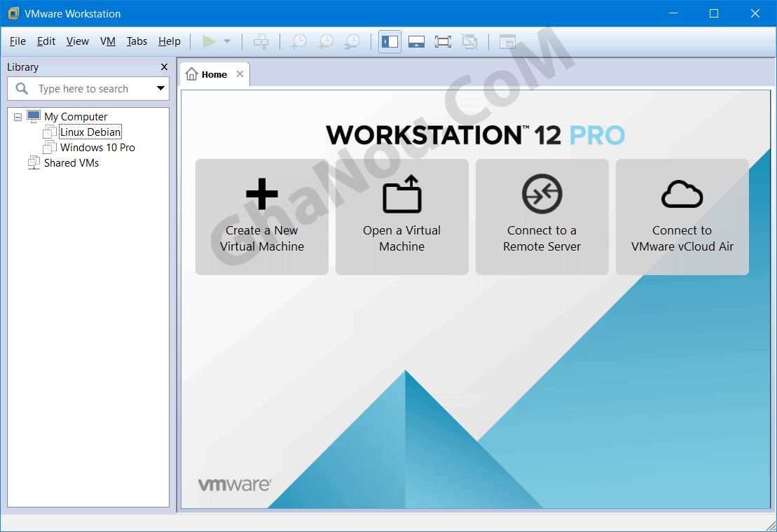
Task: Open the View menu
Action: [x=78, y=41]
